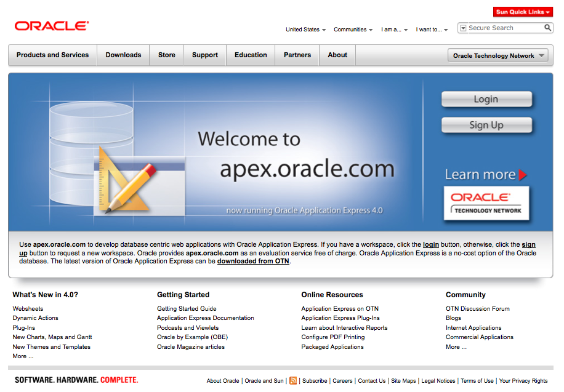
Task: Open Commercial Applications link
Action: [x=480, y=337]
